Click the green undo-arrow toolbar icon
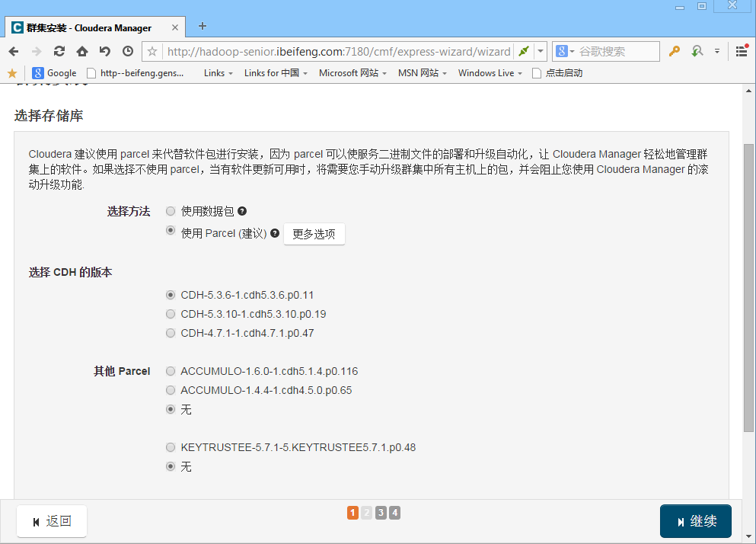The width and height of the screenshot is (756, 544). pyautogui.click(x=697, y=51)
